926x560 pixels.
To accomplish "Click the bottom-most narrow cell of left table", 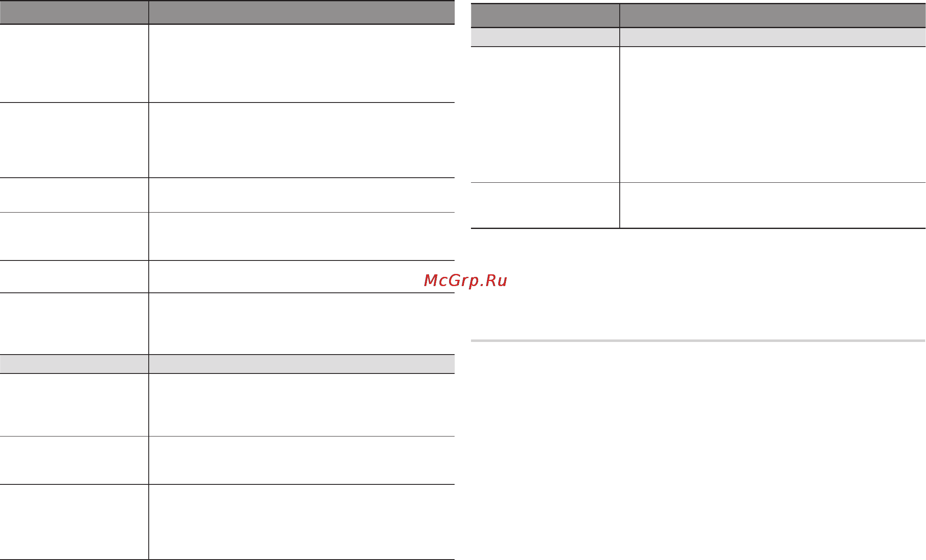I will (74, 522).
